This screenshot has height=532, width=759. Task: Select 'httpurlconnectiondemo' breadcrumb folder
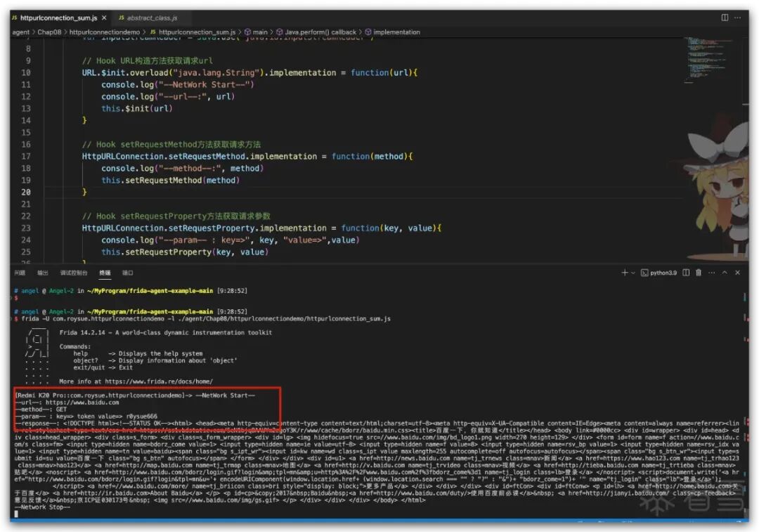point(105,32)
